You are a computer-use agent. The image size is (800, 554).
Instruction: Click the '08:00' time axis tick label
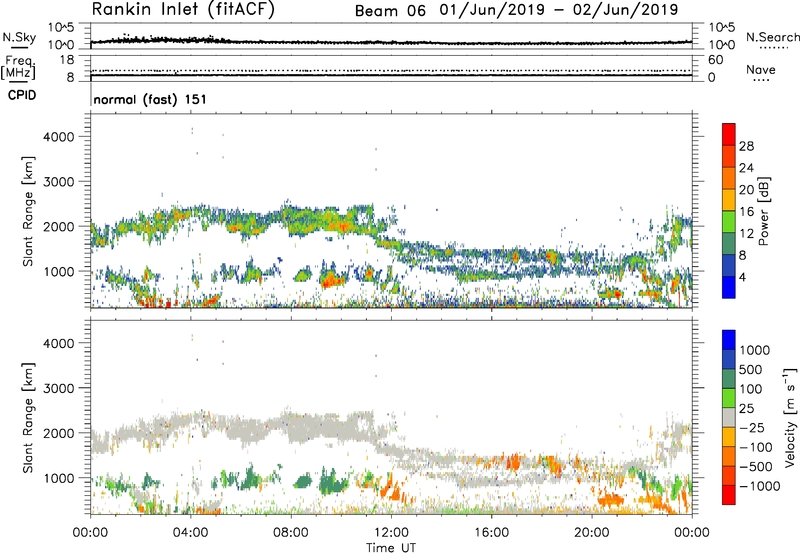(291, 533)
